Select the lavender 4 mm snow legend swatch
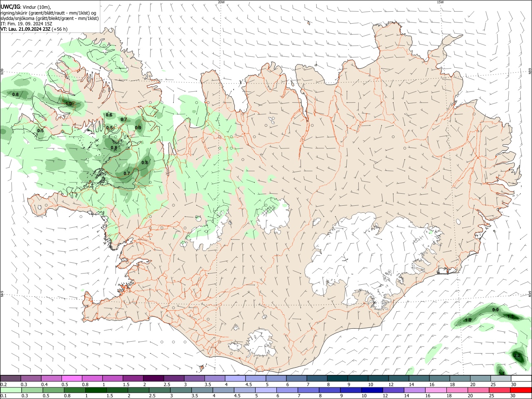The height and width of the screenshot is (399, 532). tap(236, 378)
